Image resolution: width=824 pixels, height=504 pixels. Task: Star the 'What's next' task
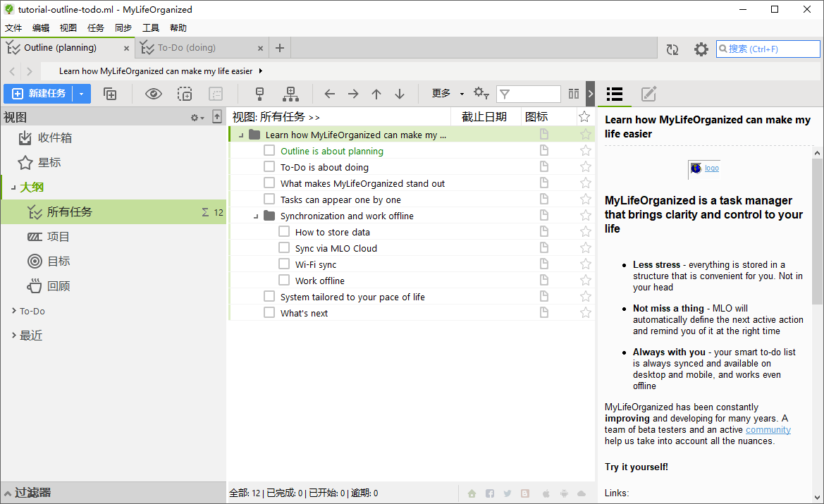pos(586,313)
